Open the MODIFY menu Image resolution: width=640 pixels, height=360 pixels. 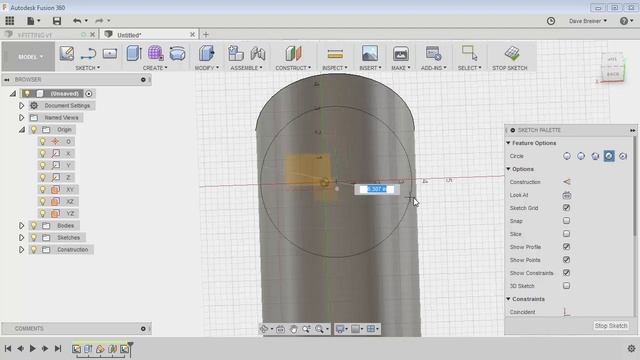coord(207,68)
